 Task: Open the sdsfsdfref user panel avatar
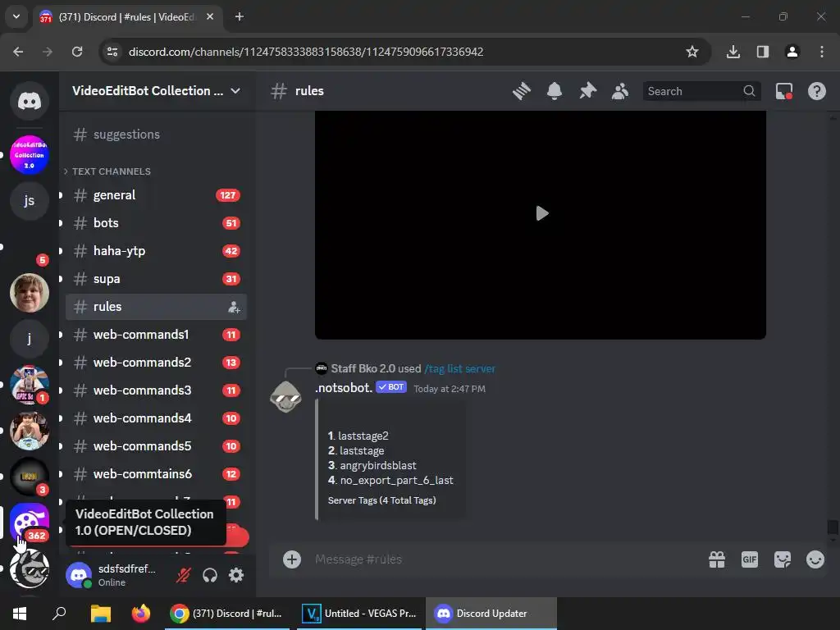tap(79, 575)
